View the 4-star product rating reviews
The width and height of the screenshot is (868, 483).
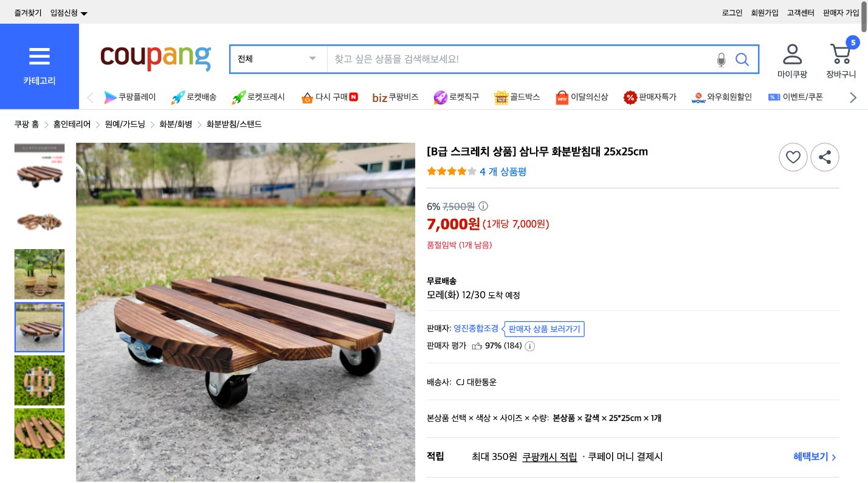click(503, 172)
